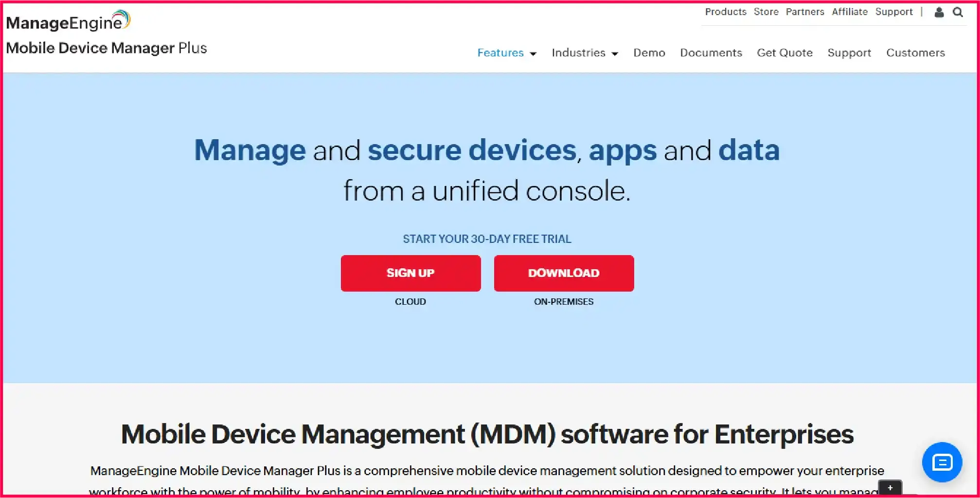
Task: Open the top Support link
Action: (894, 12)
